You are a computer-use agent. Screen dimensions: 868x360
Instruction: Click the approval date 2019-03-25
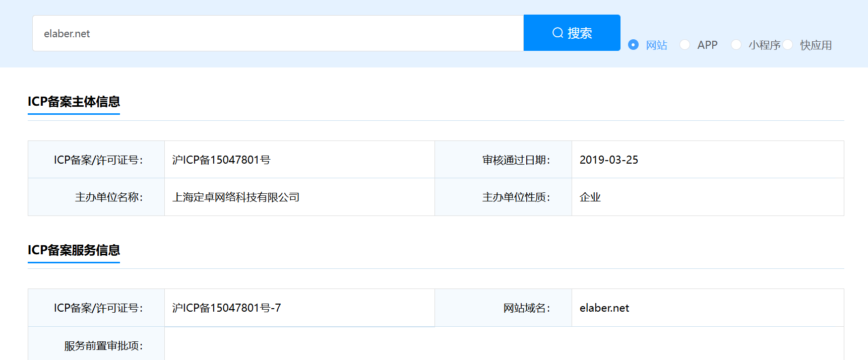click(608, 160)
